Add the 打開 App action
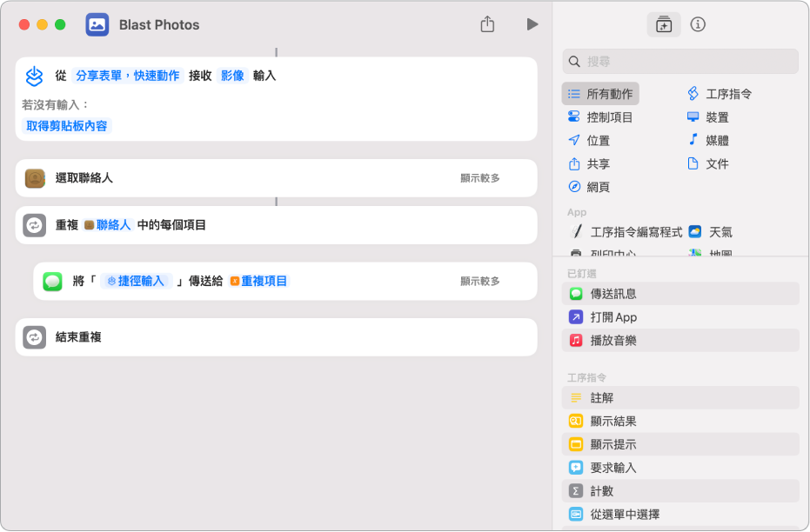 coord(679,316)
